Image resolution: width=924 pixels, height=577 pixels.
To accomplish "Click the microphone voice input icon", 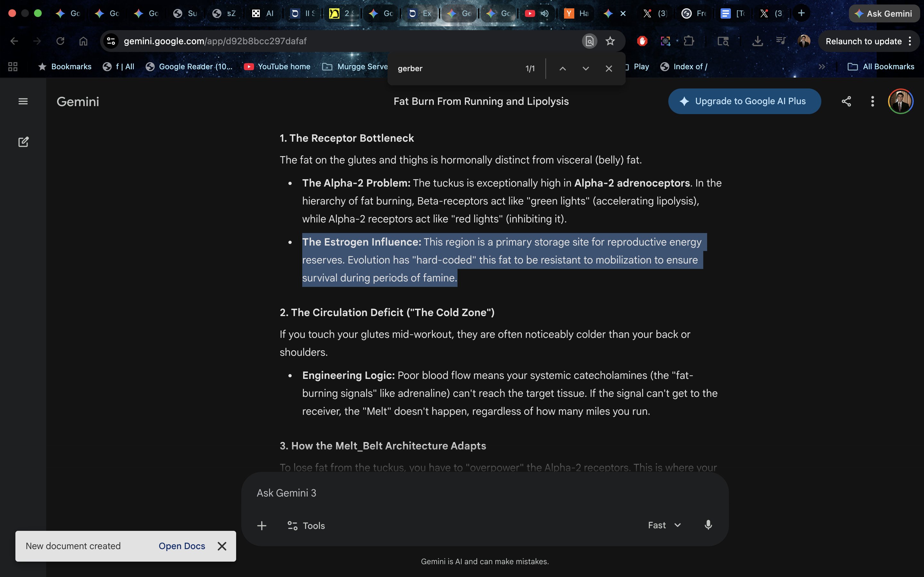I will pos(708,525).
